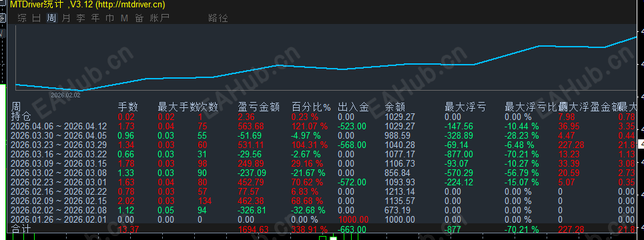Screen dimensions: 644x240
Task: Click floating loss percent -28.23 %
Action: coord(522,135)
